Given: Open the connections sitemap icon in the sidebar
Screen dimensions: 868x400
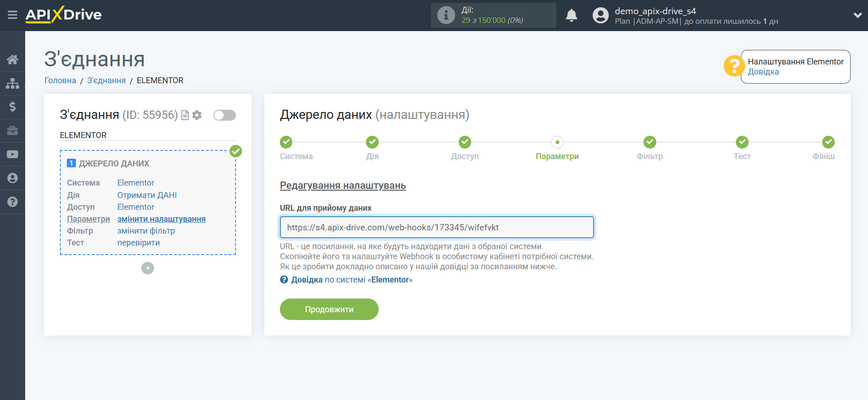Looking at the screenshot, I should click(12, 83).
